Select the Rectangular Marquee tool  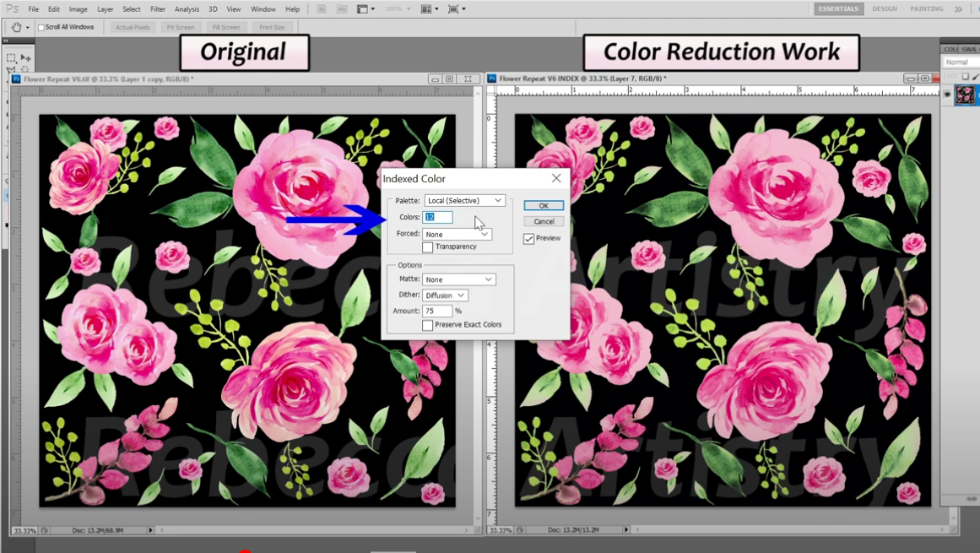[x=11, y=57]
